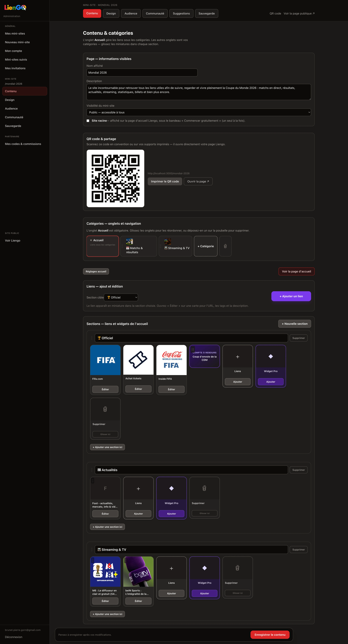Click Inside FIFA Coca-Cola thumbnail
This screenshot has height=644, width=348.
(x=172, y=360)
